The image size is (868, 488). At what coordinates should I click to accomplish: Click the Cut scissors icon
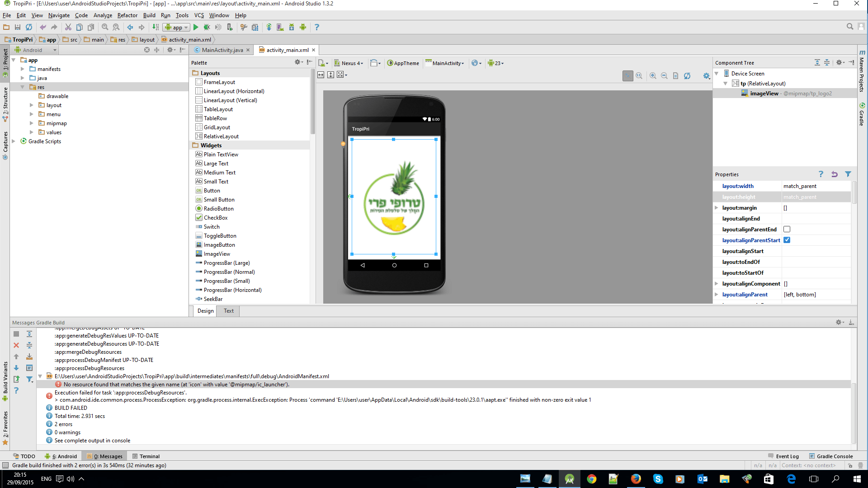click(x=68, y=27)
